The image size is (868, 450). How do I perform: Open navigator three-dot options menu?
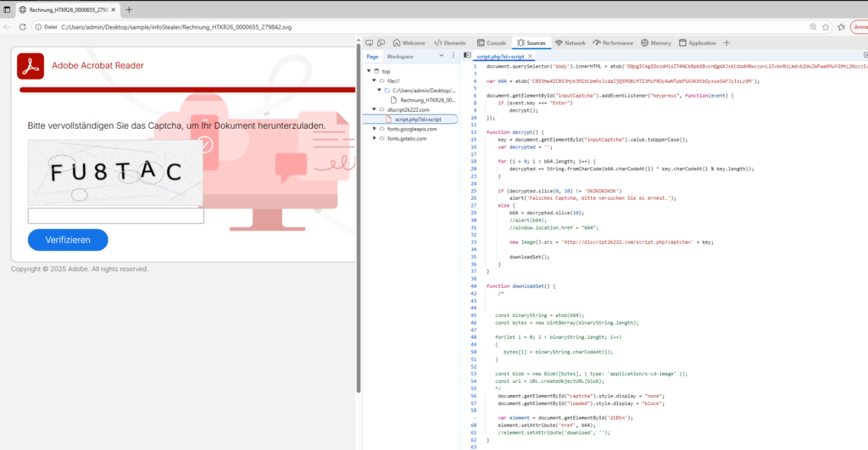pos(453,56)
